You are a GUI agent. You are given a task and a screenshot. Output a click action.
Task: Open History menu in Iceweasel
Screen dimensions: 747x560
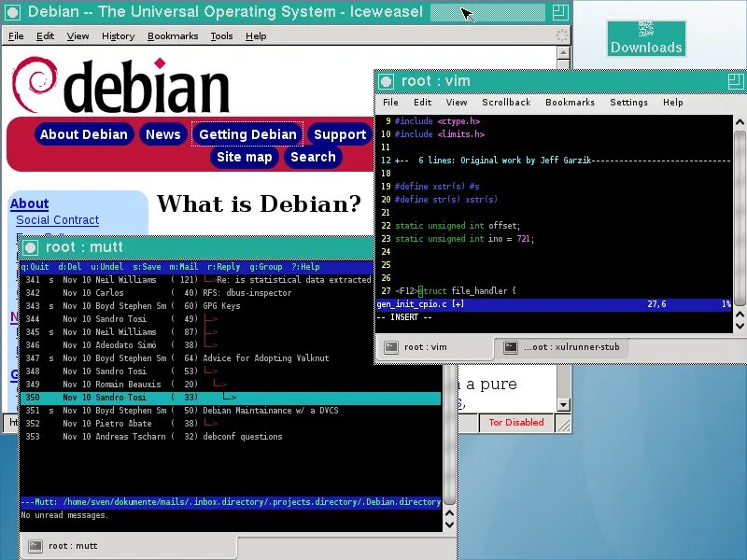119,35
